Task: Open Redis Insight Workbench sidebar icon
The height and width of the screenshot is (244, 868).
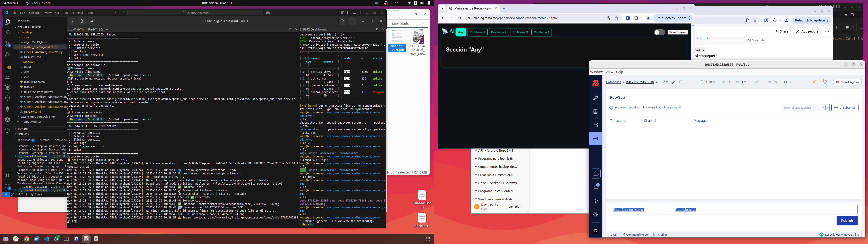Action: pos(595,112)
